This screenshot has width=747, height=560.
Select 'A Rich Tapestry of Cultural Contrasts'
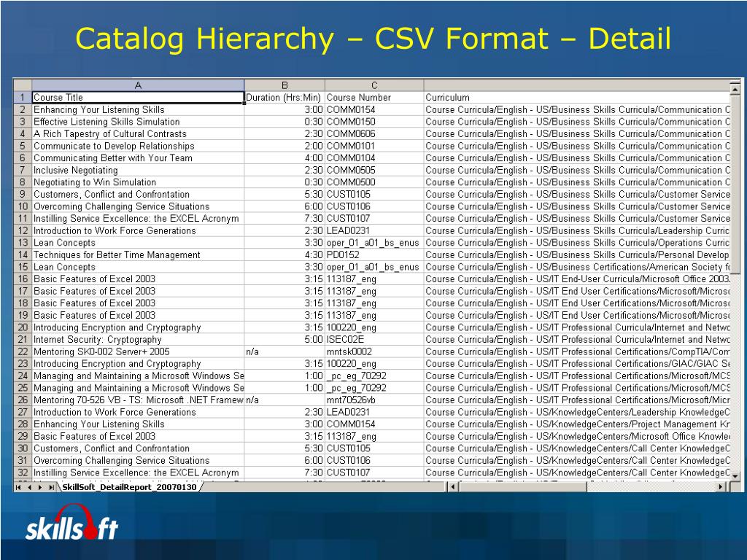tap(138, 134)
